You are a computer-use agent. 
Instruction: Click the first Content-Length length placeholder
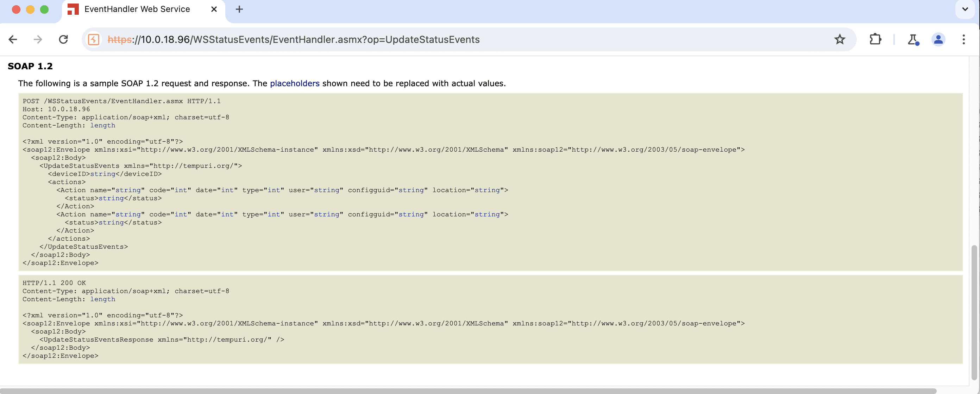(x=102, y=126)
